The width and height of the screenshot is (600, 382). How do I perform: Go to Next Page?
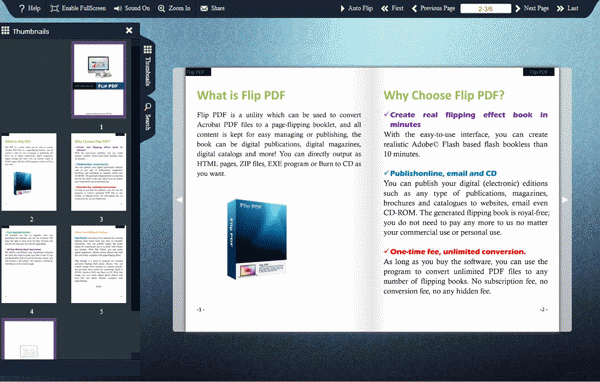click(x=532, y=8)
